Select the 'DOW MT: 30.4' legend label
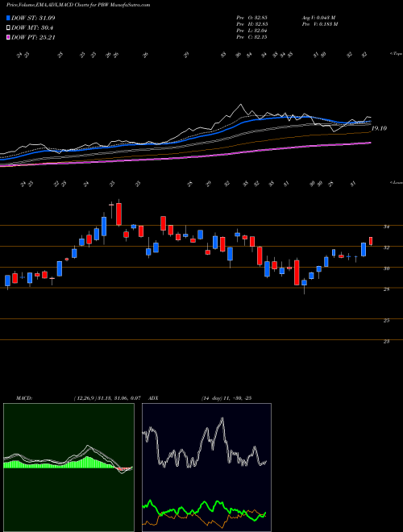Screen dimensions: 403x532 tap(32, 28)
